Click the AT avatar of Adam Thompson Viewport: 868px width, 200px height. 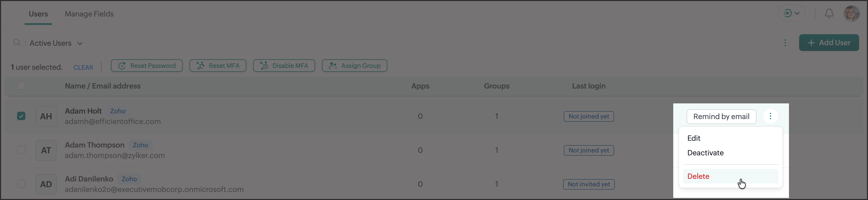(46, 150)
